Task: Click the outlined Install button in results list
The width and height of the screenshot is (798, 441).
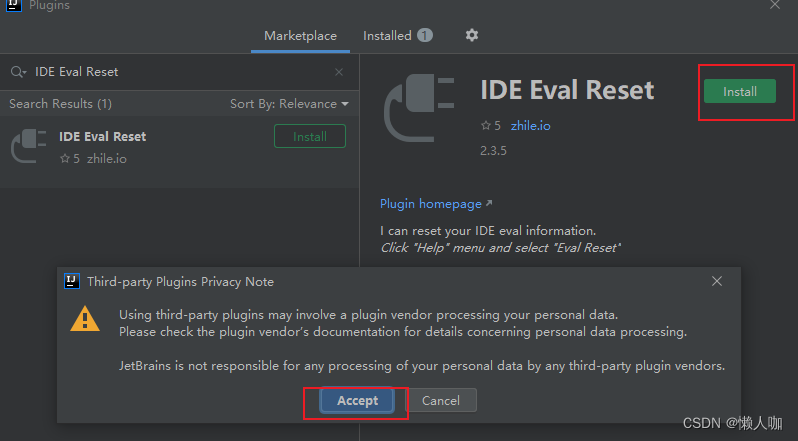Action: coord(310,136)
